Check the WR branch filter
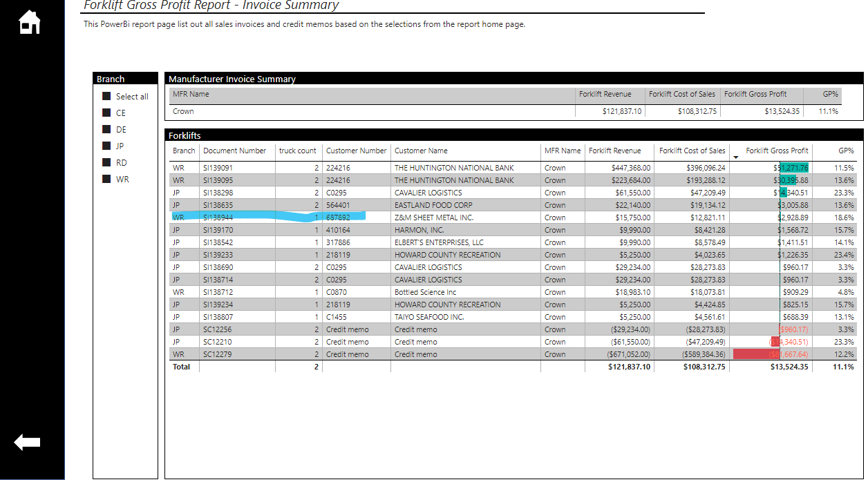This screenshot has width=868, height=482. [x=106, y=179]
